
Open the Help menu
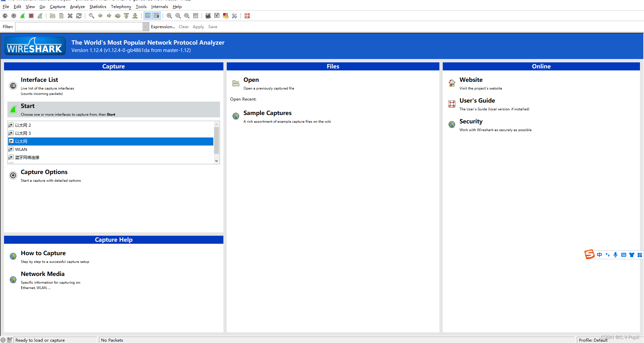pyautogui.click(x=177, y=7)
